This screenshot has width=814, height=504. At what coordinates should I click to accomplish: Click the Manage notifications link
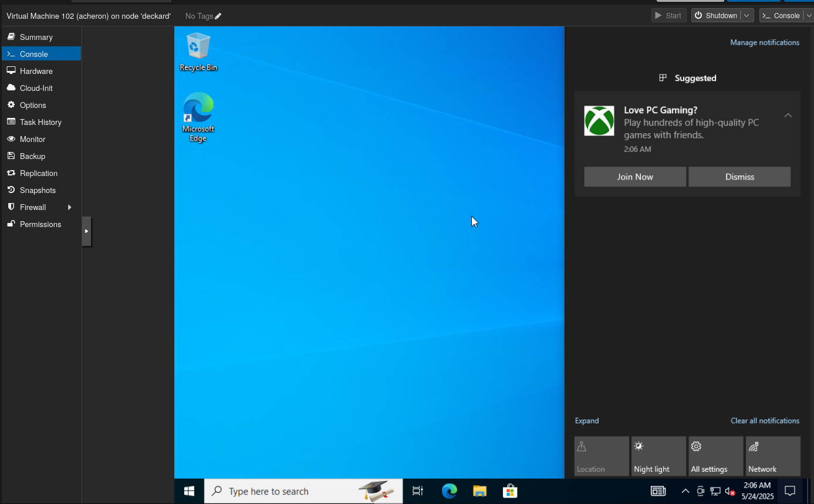pos(765,43)
